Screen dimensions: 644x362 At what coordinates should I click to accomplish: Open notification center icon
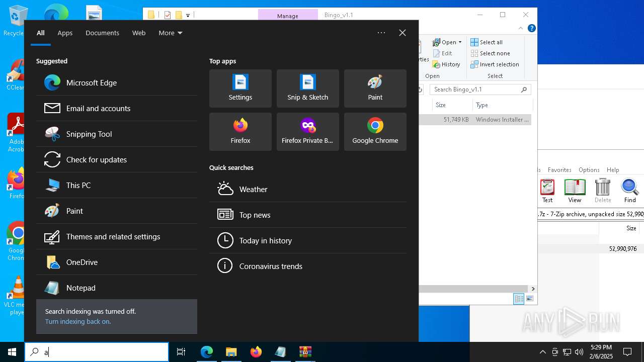tap(627, 352)
